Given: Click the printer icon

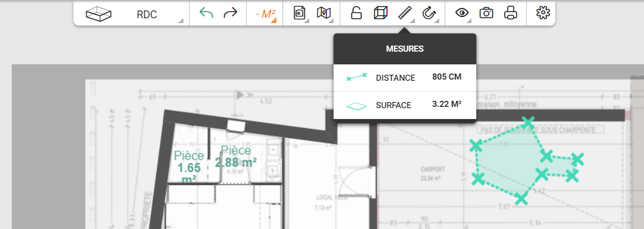Looking at the screenshot, I should (510, 13).
